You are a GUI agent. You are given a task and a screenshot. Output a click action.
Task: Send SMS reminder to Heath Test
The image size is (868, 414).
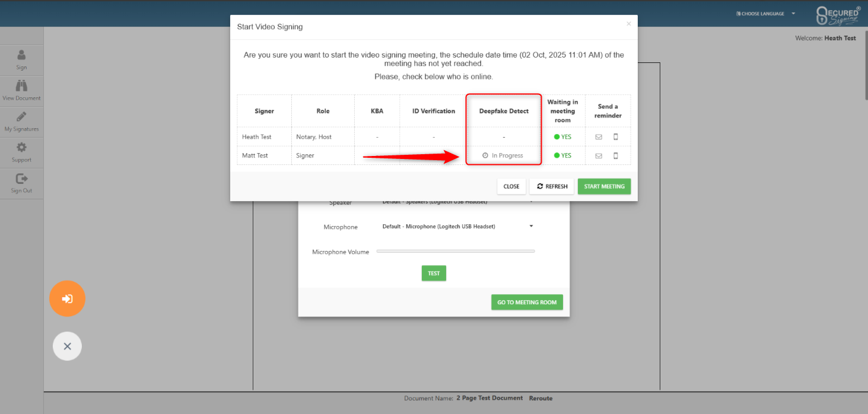pyautogui.click(x=615, y=137)
